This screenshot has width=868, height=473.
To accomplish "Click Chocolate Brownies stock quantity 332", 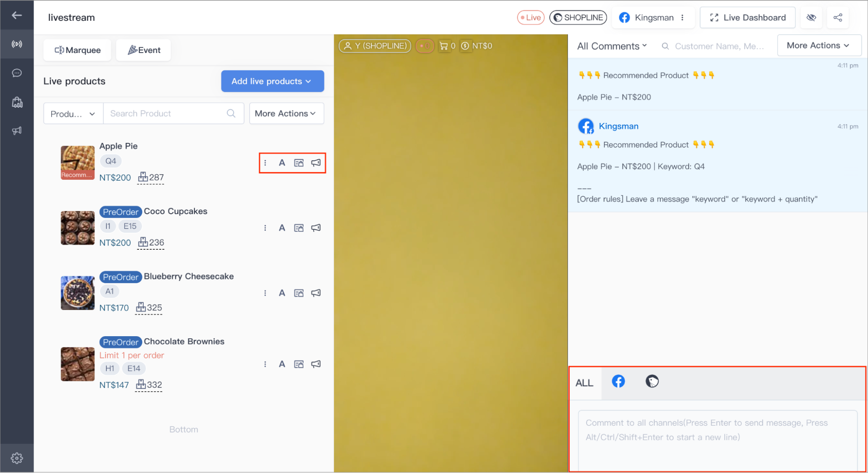I will (149, 385).
